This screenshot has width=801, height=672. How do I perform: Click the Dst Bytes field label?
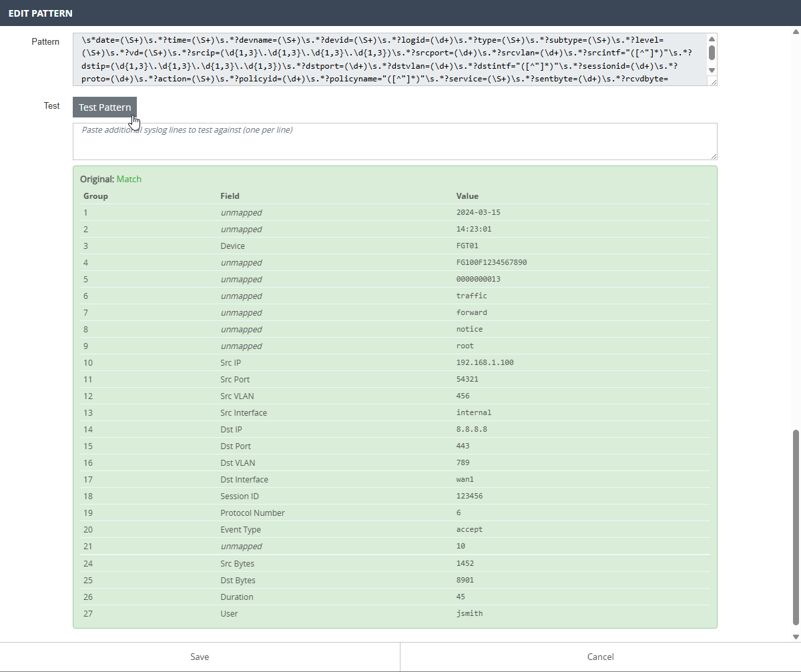pyautogui.click(x=238, y=580)
